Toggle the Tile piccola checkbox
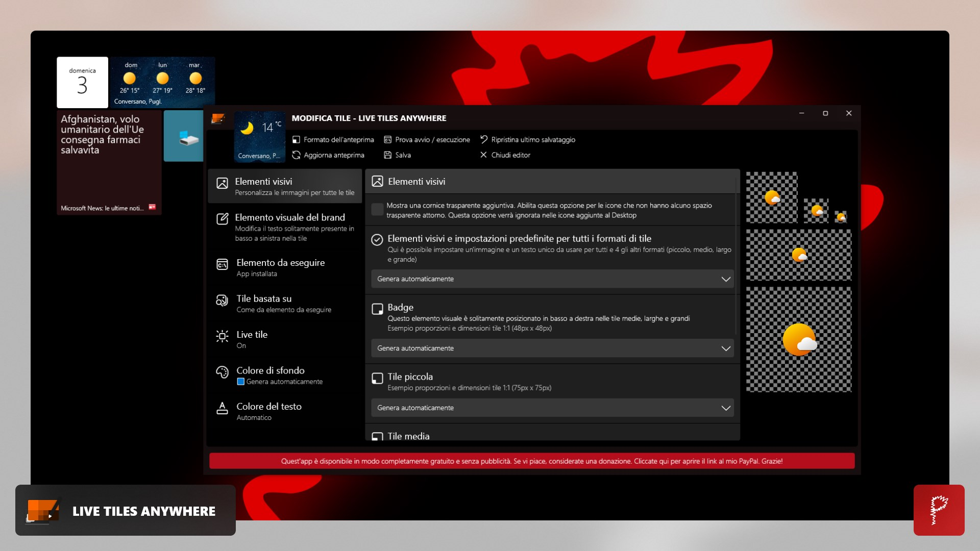 (x=377, y=378)
